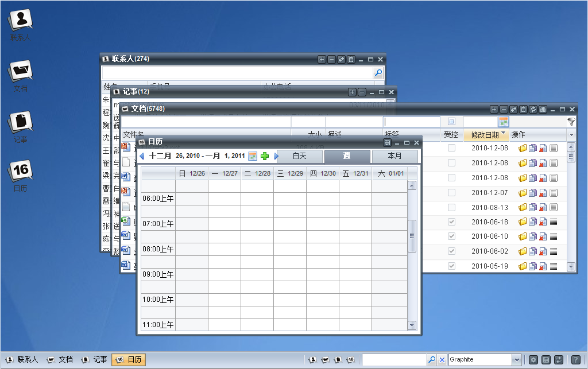Toggle the 受控 filter checkbox above column header
The height and width of the screenshot is (369, 588).
click(451, 122)
